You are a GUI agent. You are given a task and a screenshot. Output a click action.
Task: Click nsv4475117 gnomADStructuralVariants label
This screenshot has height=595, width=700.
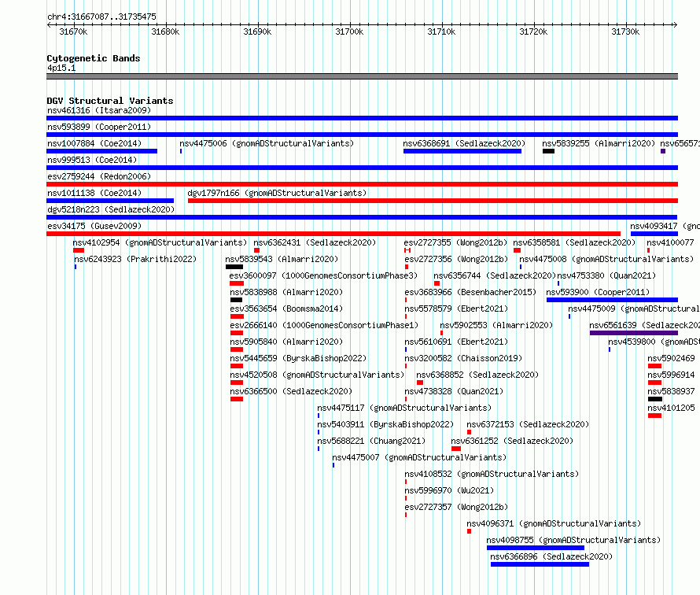pos(404,408)
